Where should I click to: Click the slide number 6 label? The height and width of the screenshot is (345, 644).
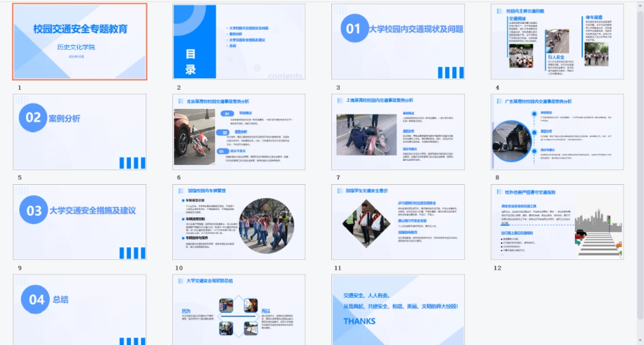coord(179,178)
